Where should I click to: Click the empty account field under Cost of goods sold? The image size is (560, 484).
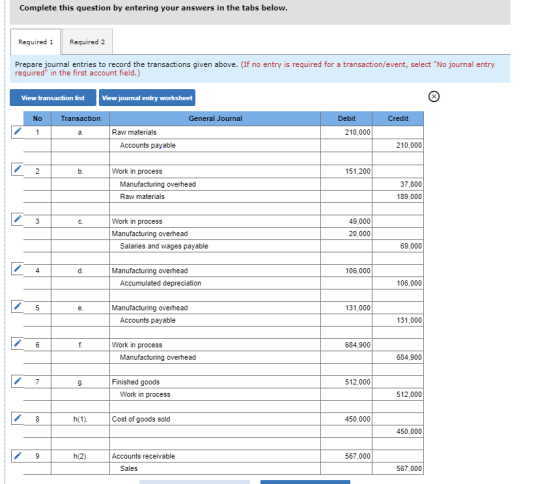pyautogui.click(x=215, y=431)
